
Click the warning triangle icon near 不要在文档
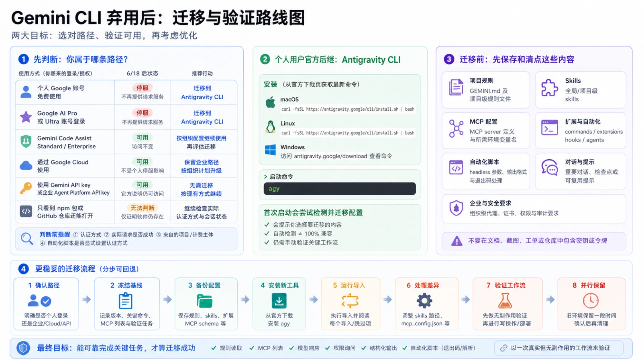tap(457, 241)
